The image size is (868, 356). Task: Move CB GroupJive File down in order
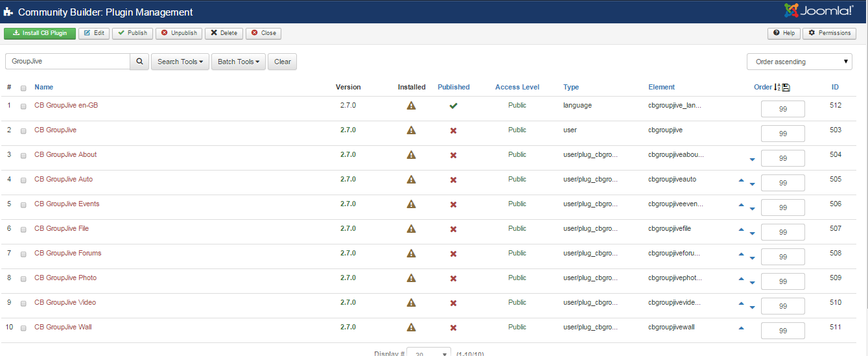[x=752, y=233]
